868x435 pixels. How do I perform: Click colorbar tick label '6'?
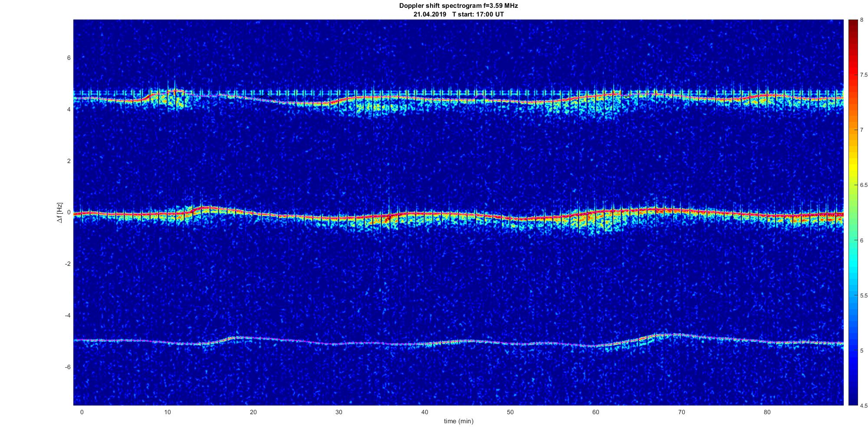[861, 241]
